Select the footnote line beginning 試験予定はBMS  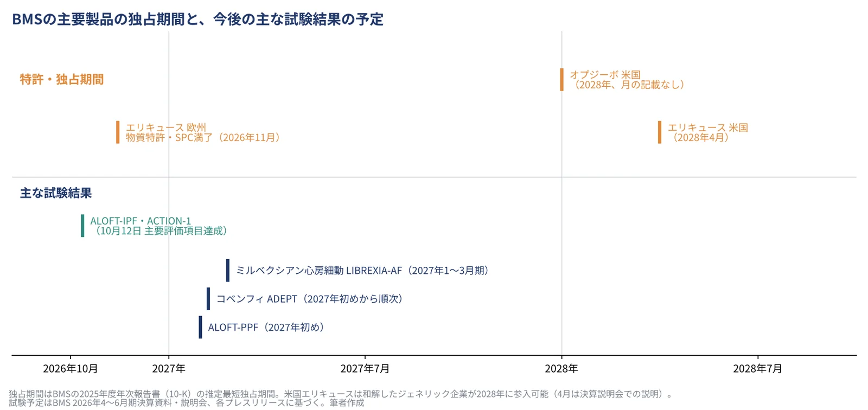click(187, 403)
